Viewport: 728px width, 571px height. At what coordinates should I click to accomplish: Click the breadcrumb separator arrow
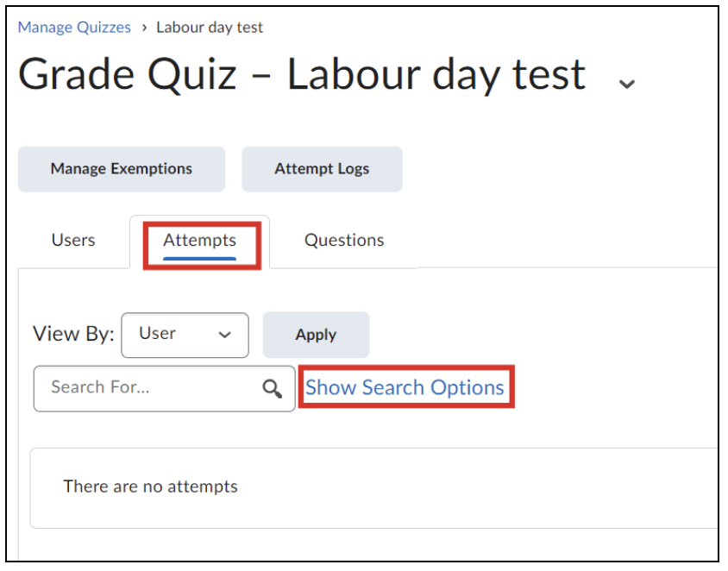(x=144, y=28)
